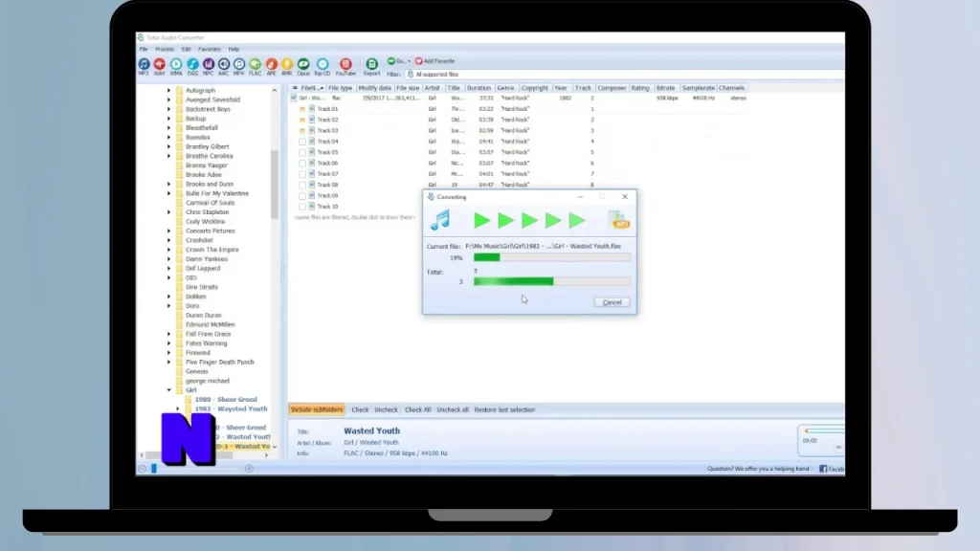
Task: Select the Dire Straits folder
Action: tap(201, 287)
